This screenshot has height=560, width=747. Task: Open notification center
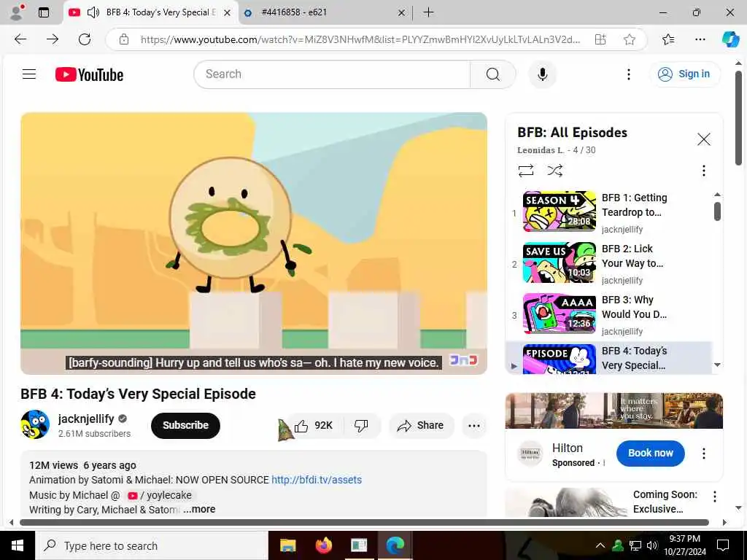tap(723, 545)
